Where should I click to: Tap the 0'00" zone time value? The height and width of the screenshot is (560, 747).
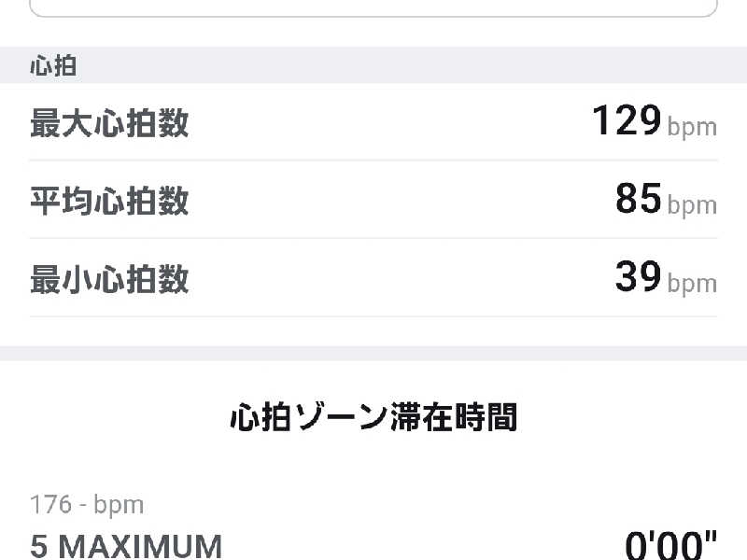point(671,545)
